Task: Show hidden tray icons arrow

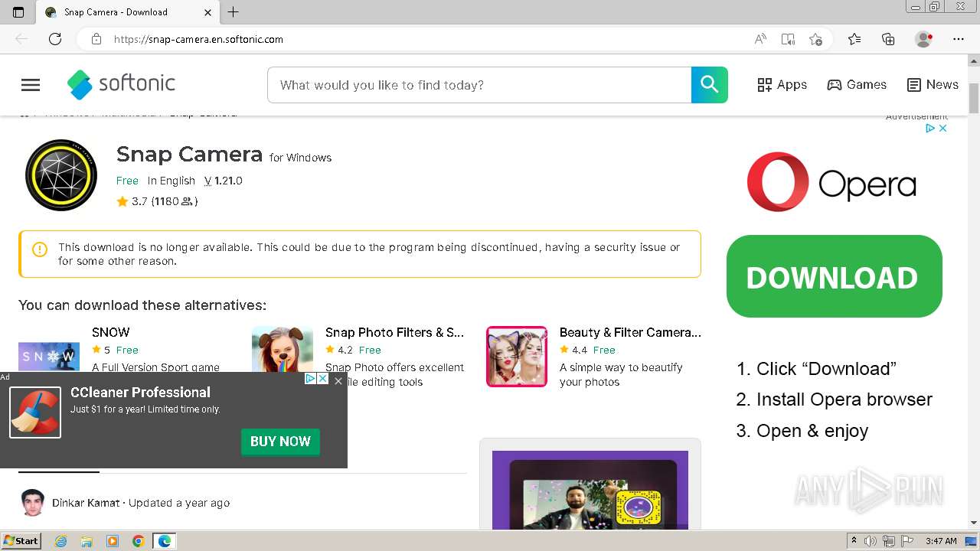Action: click(854, 541)
